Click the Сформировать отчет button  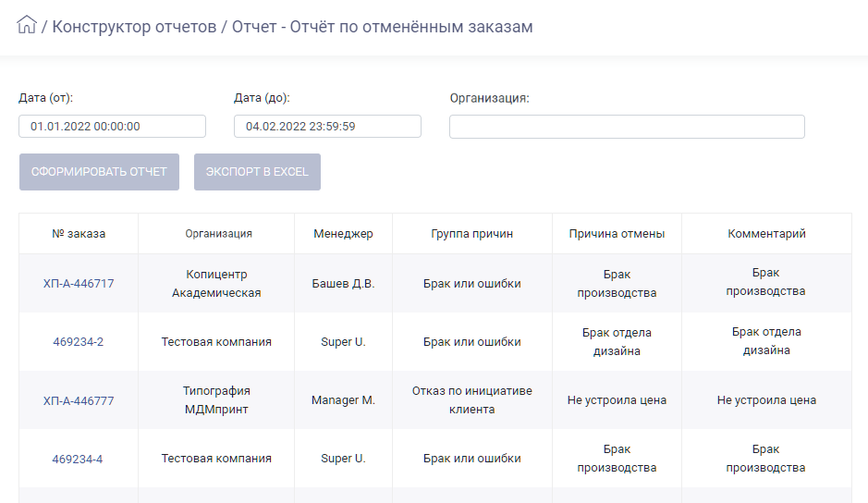coord(99,172)
